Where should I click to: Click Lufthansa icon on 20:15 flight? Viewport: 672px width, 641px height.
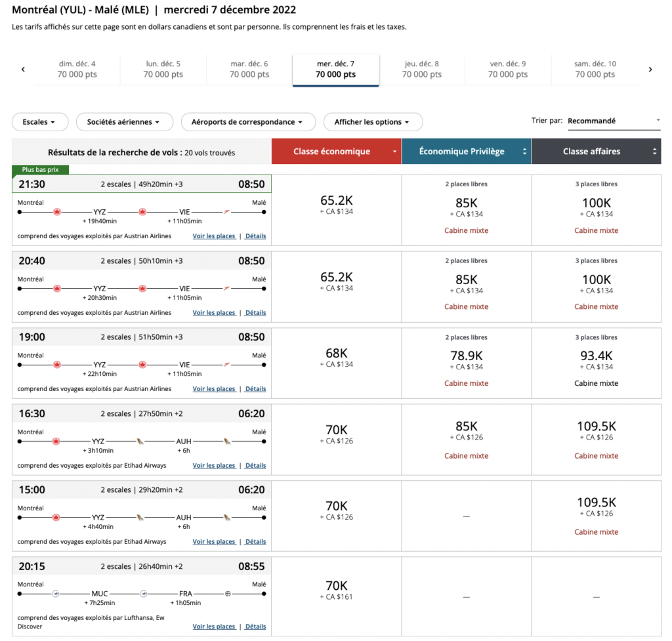pyautogui.click(x=56, y=594)
